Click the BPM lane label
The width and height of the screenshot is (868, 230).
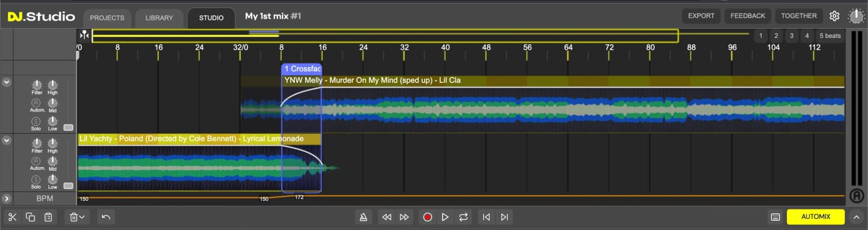[x=44, y=198]
